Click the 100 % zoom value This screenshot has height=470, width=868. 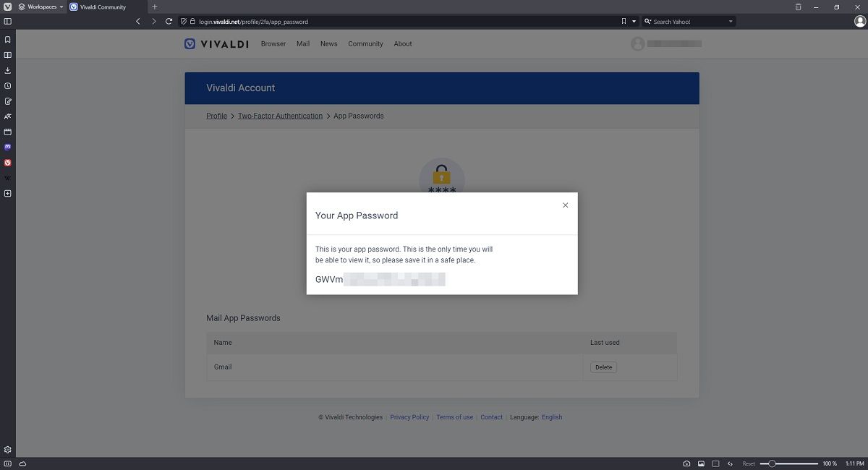tap(830, 463)
